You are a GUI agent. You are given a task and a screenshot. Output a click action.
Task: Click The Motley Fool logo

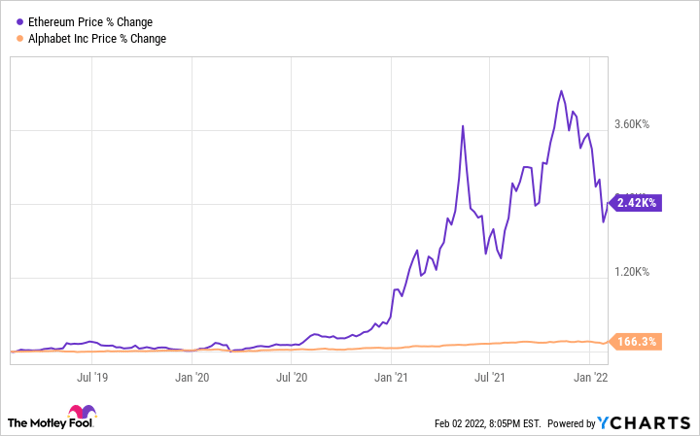[52, 417]
